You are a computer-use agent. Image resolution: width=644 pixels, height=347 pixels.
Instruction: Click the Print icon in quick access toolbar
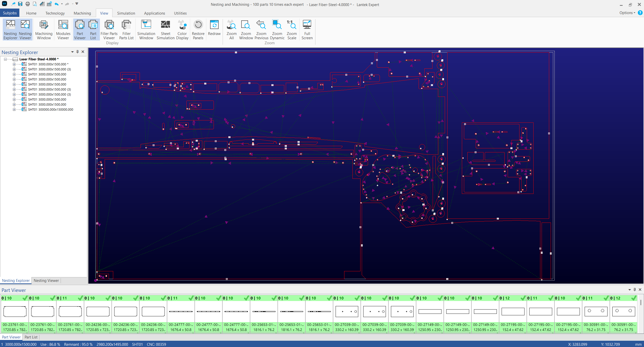27,4
